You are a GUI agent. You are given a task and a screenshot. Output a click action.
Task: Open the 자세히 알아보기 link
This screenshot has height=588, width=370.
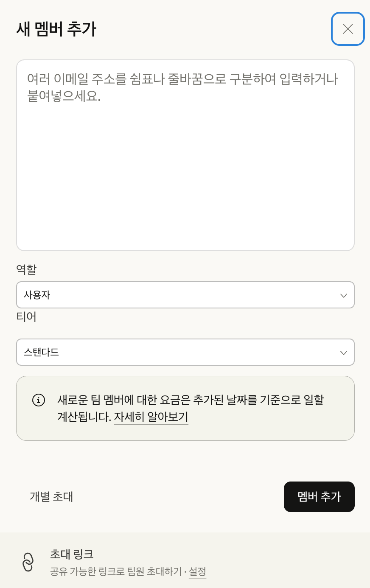(151, 417)
